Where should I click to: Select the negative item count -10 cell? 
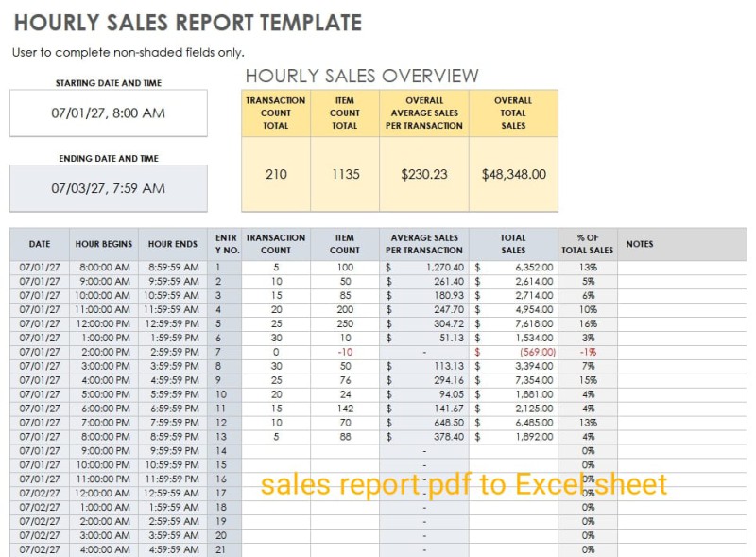click(x=345, y=352)
